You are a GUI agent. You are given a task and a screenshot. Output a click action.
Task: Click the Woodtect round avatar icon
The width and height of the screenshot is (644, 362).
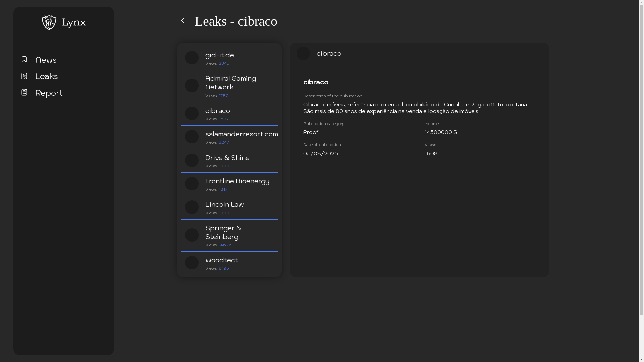coord(192,263)
